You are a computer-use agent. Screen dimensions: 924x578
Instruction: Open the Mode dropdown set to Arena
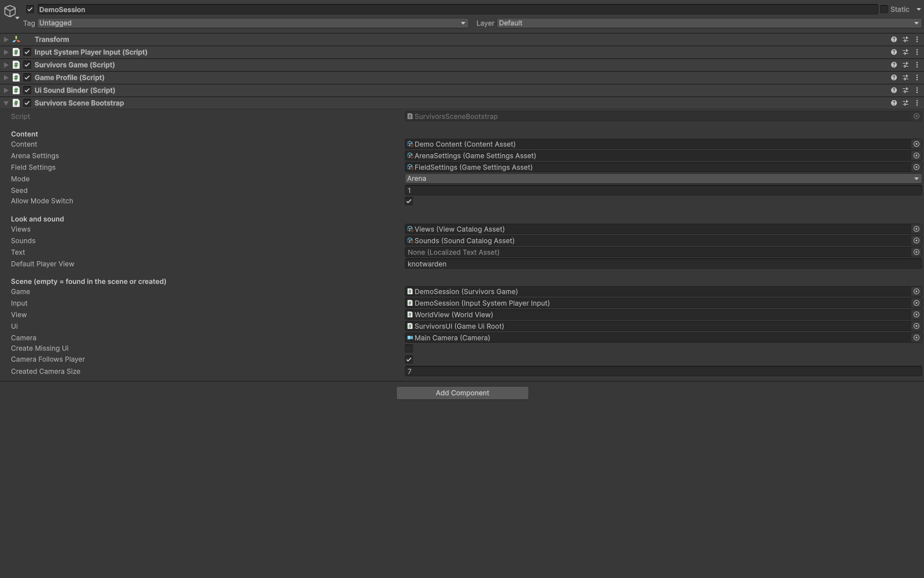663,179
